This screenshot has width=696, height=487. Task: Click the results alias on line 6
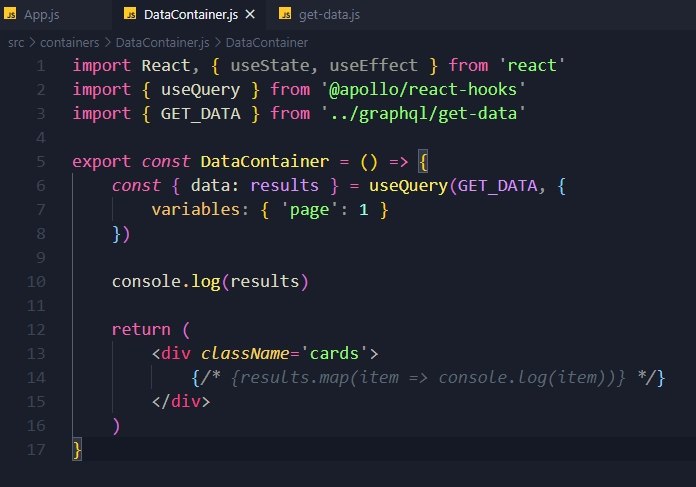click(x=285, y=186)
